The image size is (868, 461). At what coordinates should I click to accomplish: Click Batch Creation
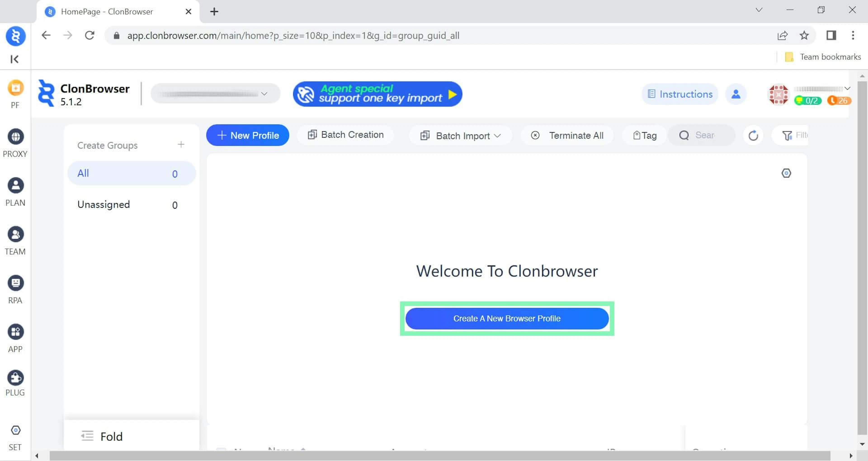click(345, 135)
